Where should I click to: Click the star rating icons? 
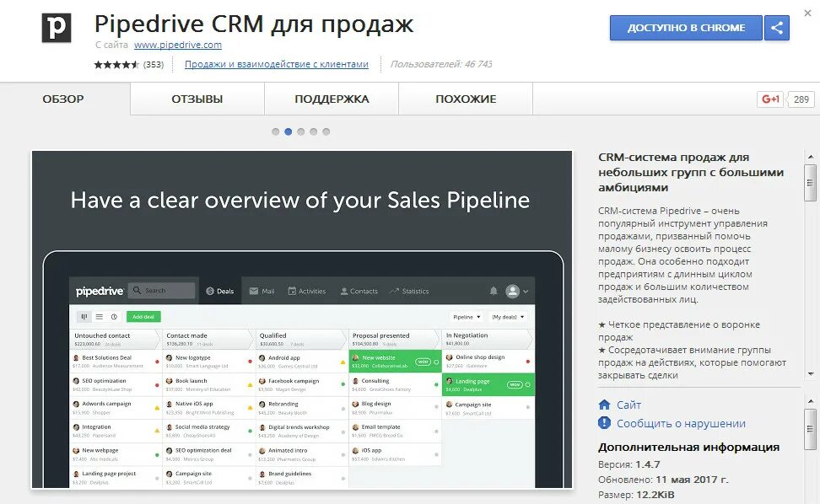pos(116,65)
